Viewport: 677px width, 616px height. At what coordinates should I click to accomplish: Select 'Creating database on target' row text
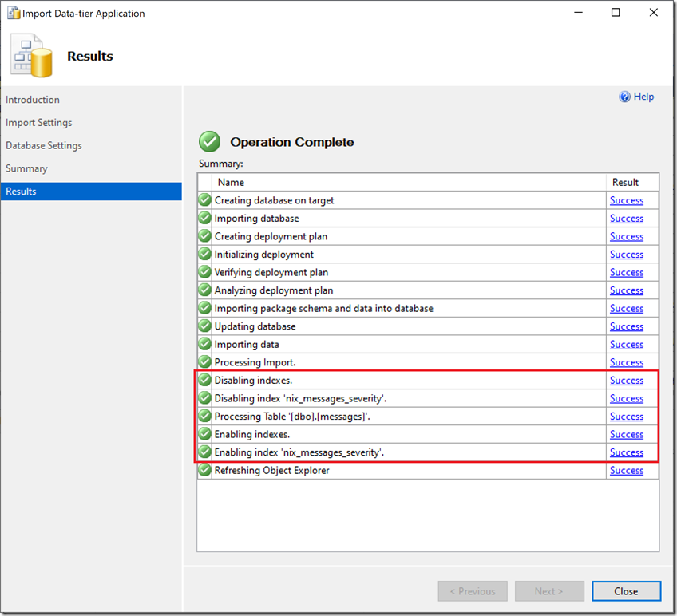click(274, 200)
